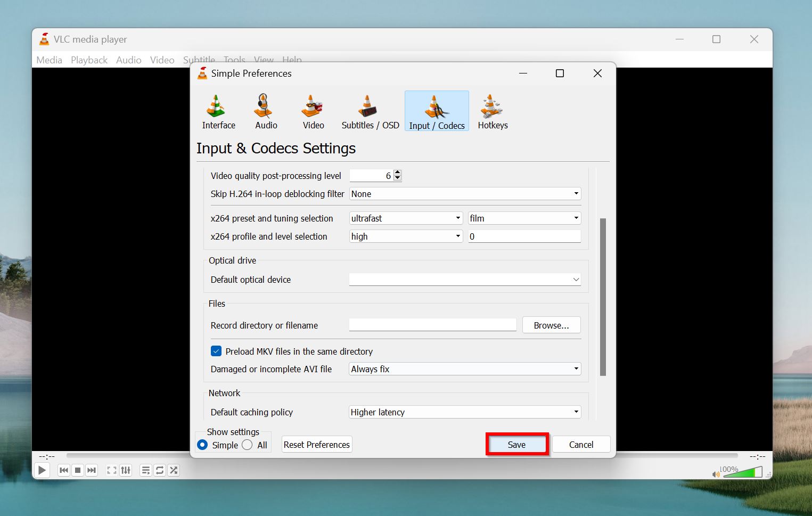Minimize the Simple Preferences dialog
Viewport: 812px width, 516px height.
point(523,73)
